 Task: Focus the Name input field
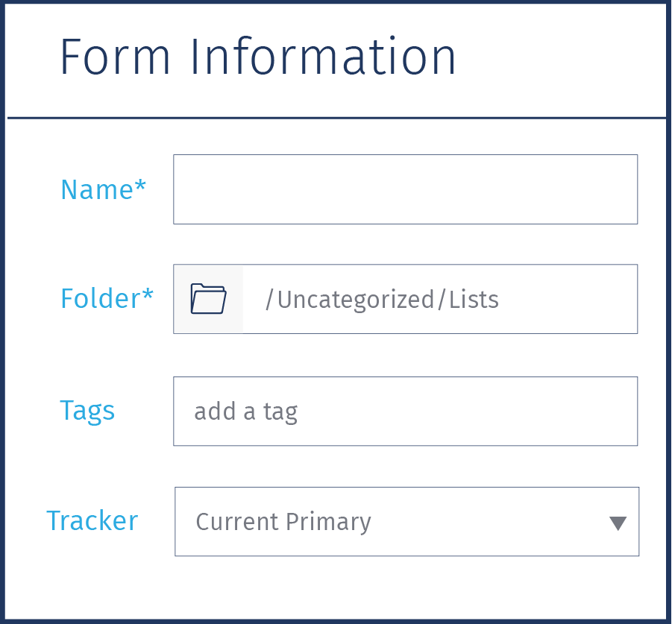(406, 189)
